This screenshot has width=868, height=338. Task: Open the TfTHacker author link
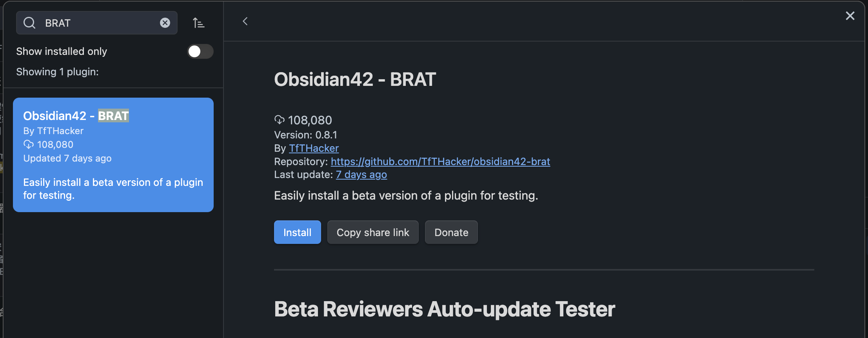tap(314, 148)
